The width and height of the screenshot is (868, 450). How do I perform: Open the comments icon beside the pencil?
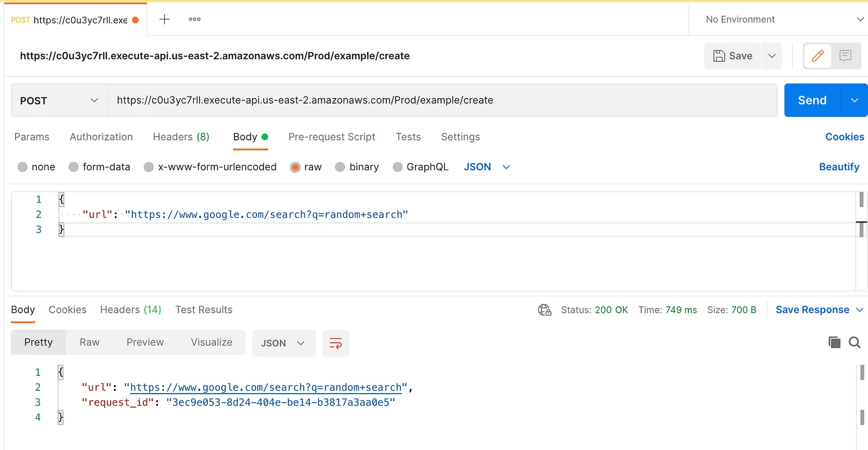[x=845, y=56]
